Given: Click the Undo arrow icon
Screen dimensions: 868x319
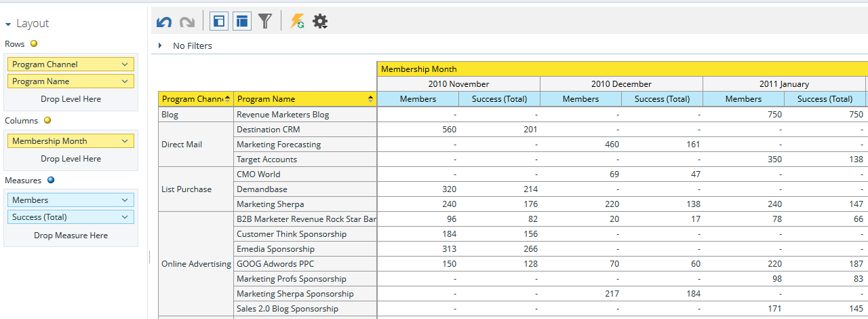Looking at the screenshot, I should [164, 22].
